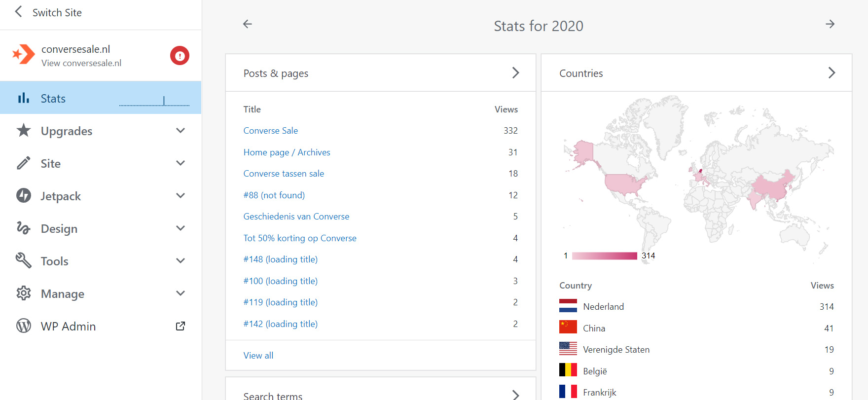Image resolution: width=868 pixels, height=400 pixels.
Task: Select the Stats menu item
Action: [101, 98]
